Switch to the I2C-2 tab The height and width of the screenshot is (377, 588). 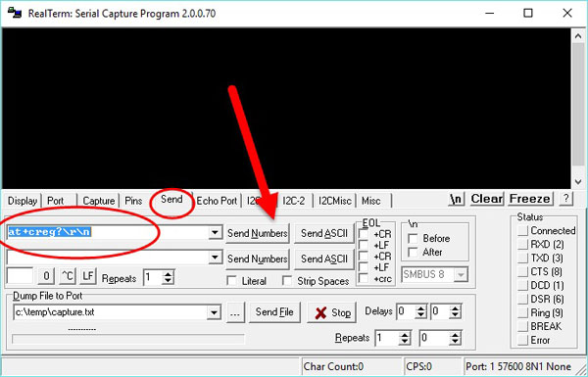[x=294, y=201]
